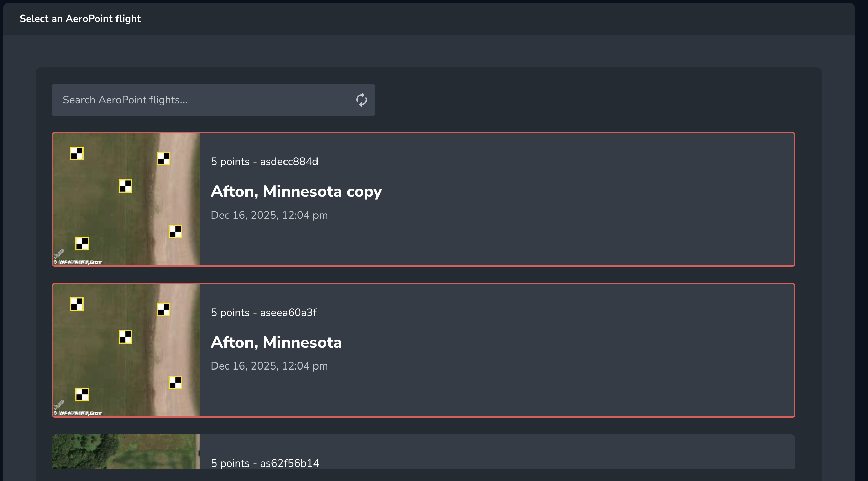Select the Afton, Minnesota flight title
Image resolution: width=868 pixels, height=481 pixels.
tap(276, 342)
